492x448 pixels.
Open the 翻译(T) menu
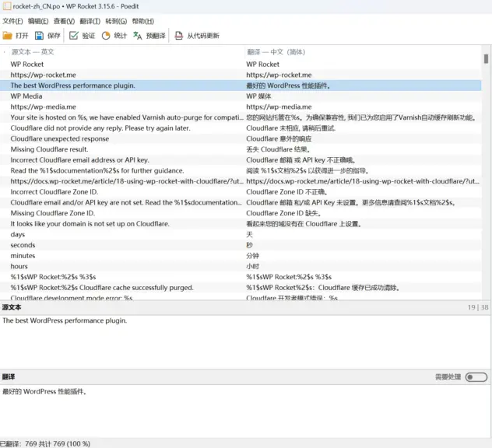coord(90,21)
